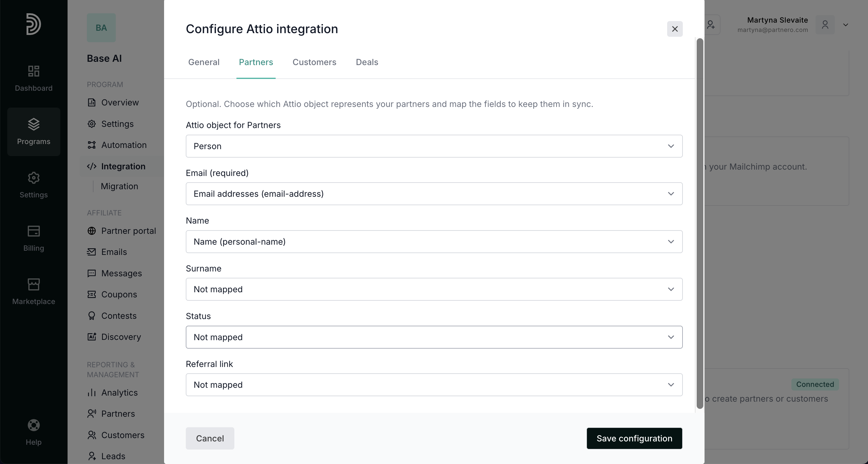This screenshot has height=464, width=868.
Task: Open the Referral link mapping dropdown
Action: pos(434,385)
